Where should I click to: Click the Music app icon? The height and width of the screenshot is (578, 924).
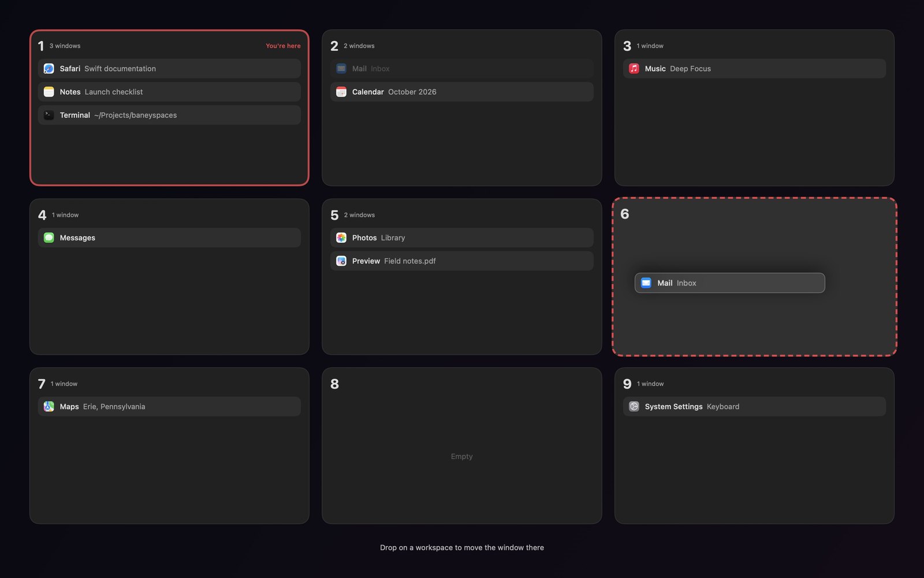[x=634, y=69]
